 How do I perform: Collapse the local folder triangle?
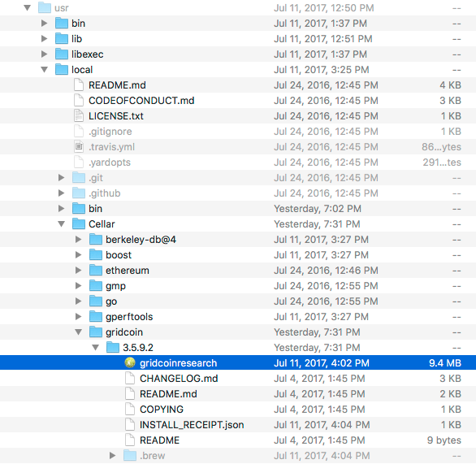point(45,70)
